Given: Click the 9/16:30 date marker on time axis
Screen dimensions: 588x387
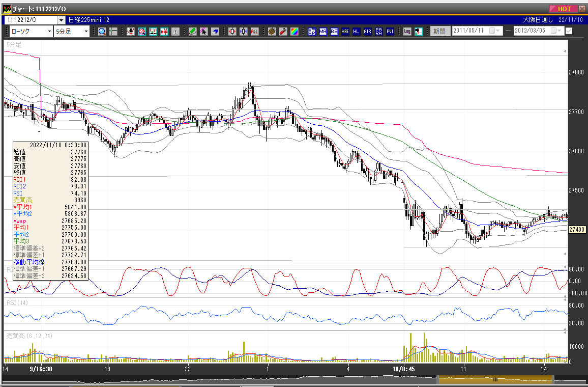Looking at the screenshot, I should point(41,369).
